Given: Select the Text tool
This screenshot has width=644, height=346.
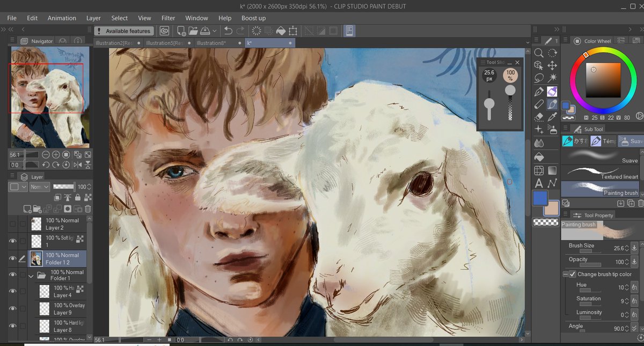Looking at the screenshot, I should [x=539, y=184].
